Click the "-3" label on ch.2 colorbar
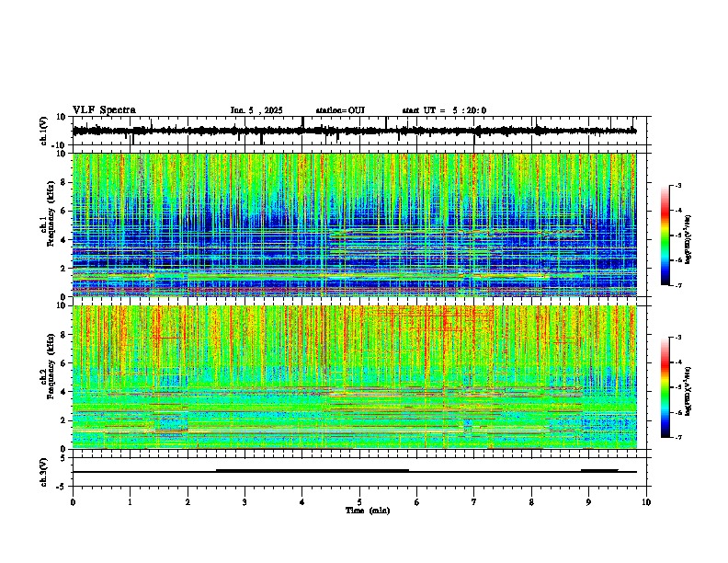This screenshot has width=728, height=563. pos(678,338)
